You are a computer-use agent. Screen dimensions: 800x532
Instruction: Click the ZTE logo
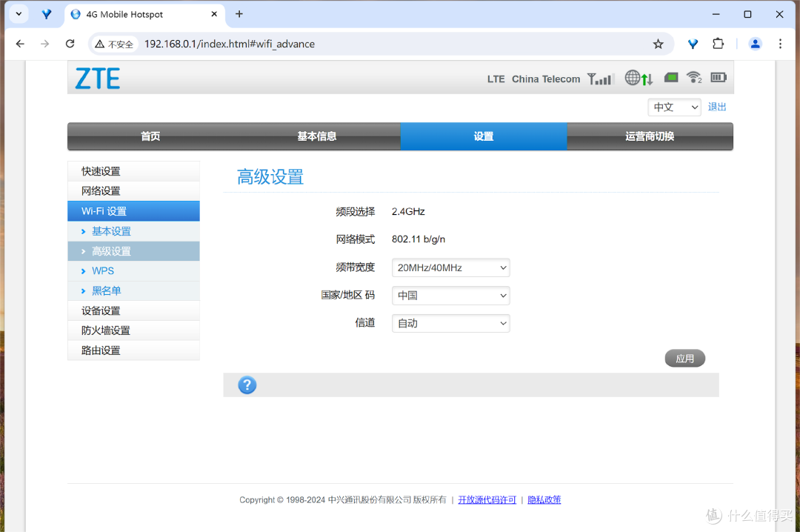click(x=98, y=79)
